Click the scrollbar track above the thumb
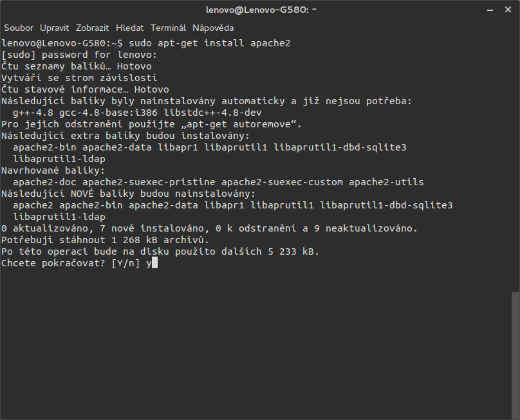This screenshot has height=420, width=520. pos(515,161)
